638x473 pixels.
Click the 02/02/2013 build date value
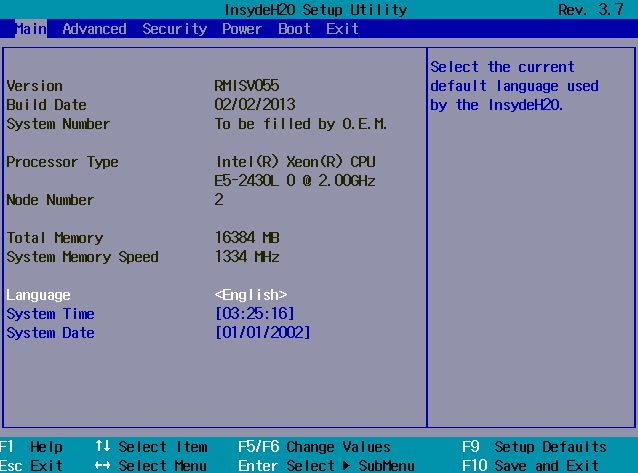[x=255, y=105]
